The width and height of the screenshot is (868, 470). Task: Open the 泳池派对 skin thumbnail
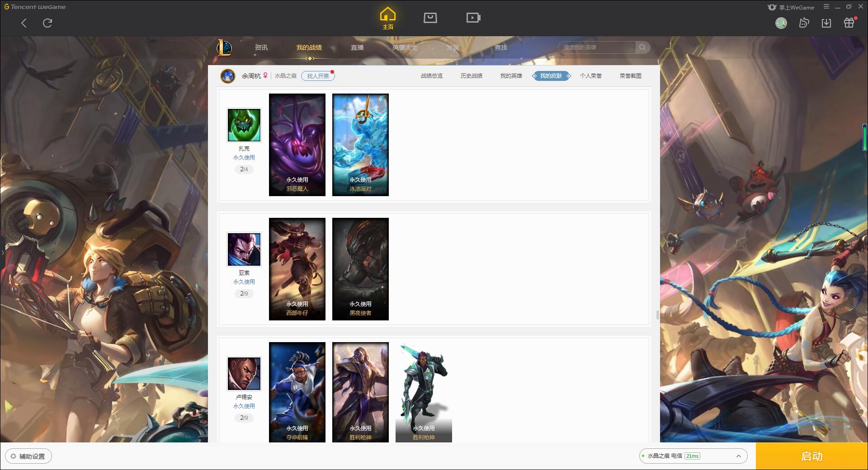(360, 145)
